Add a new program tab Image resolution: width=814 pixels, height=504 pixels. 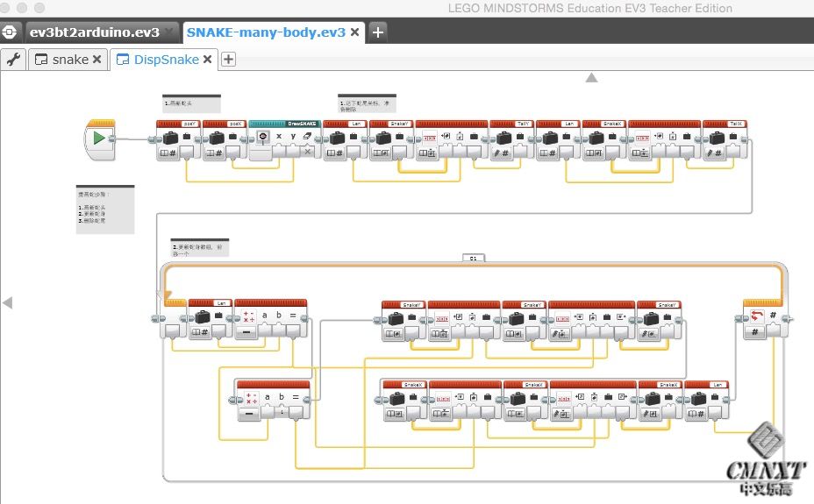coord(228,60)
